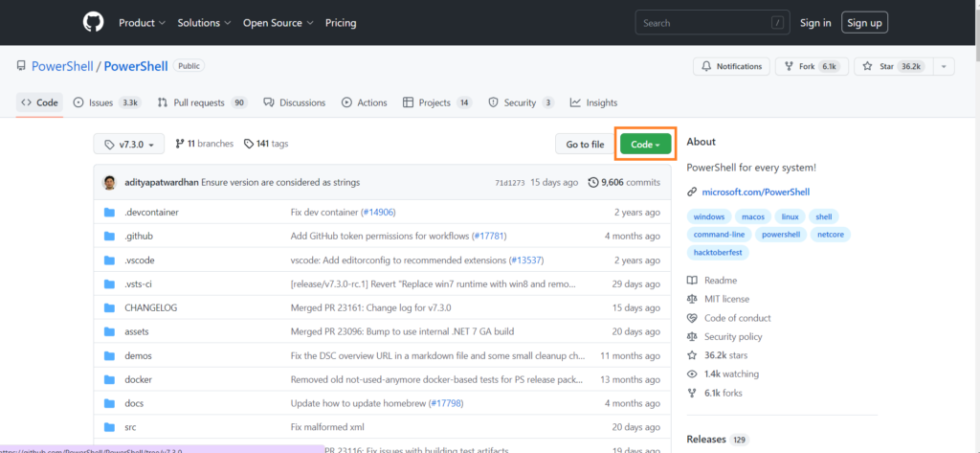The height and width of the screenshot is (453, 980).
Task: Click the Go to file button
Action: pos(585,145)
